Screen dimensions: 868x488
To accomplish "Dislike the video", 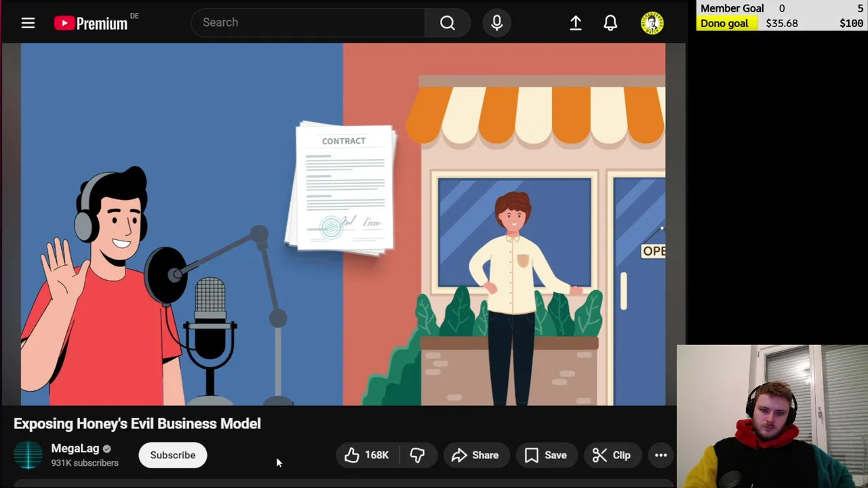I will [417, 455].
